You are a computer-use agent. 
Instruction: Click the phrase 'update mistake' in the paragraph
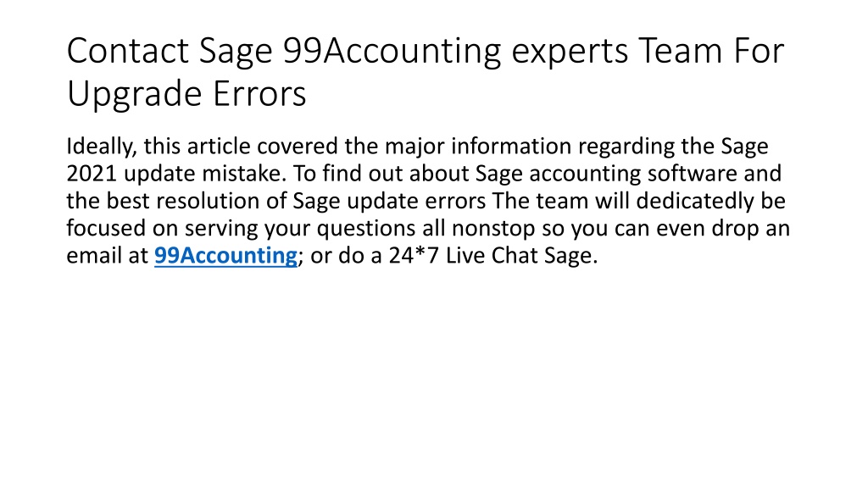coord(205,174)
